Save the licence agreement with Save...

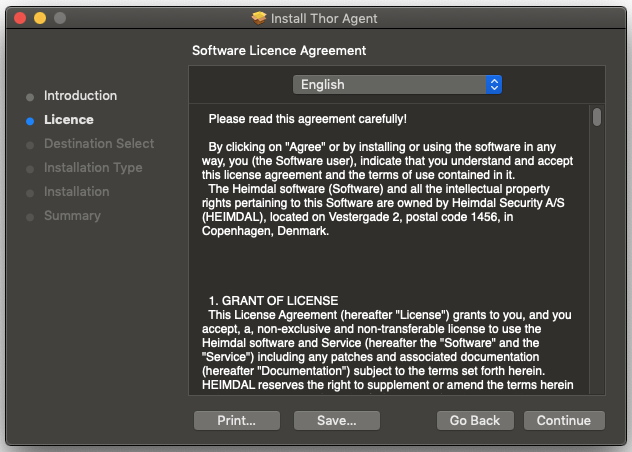337,421
